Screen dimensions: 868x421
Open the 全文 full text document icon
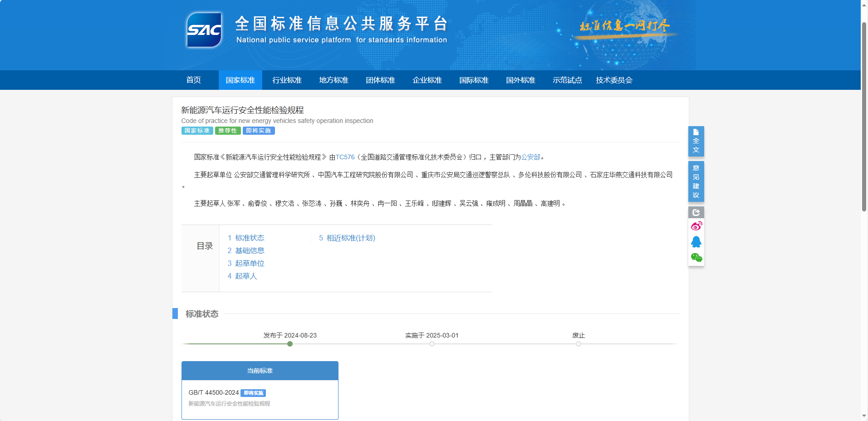[x=696, y=141]
